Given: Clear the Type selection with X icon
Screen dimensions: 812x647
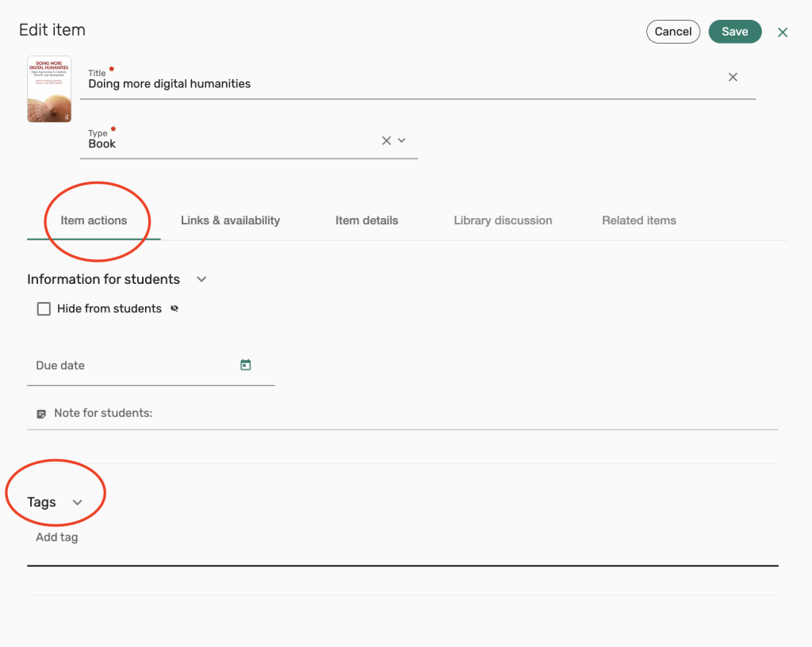Looking at the screenshot, I should tap(386, 140).
